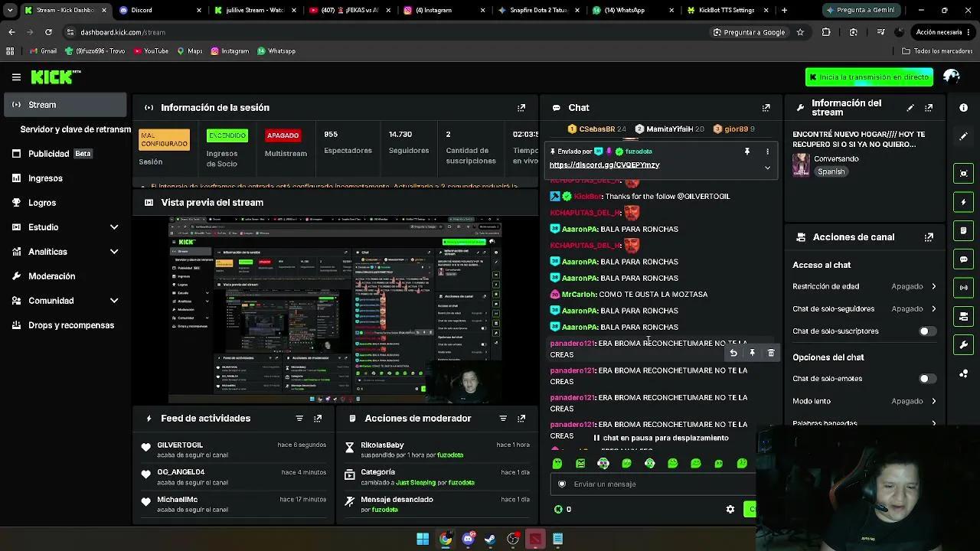The image size is (980, 551).
Task: Open Chat de solo-seguidores setting
Action: pyautogui.click(x=864, y=309)
